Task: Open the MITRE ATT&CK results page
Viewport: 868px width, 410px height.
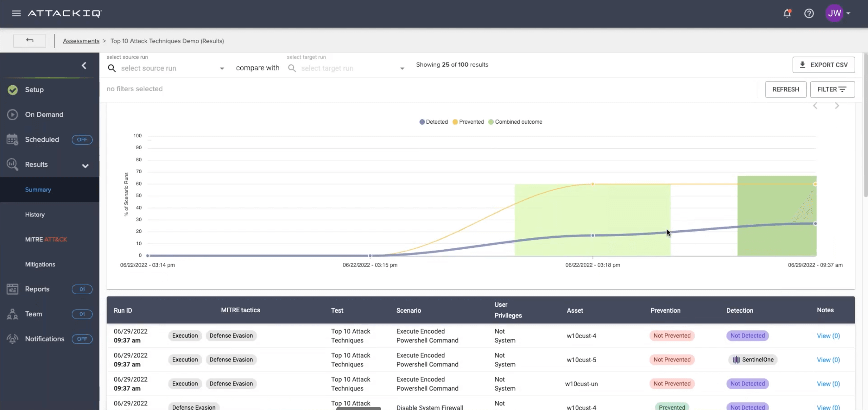Action: tap(46, 239)
